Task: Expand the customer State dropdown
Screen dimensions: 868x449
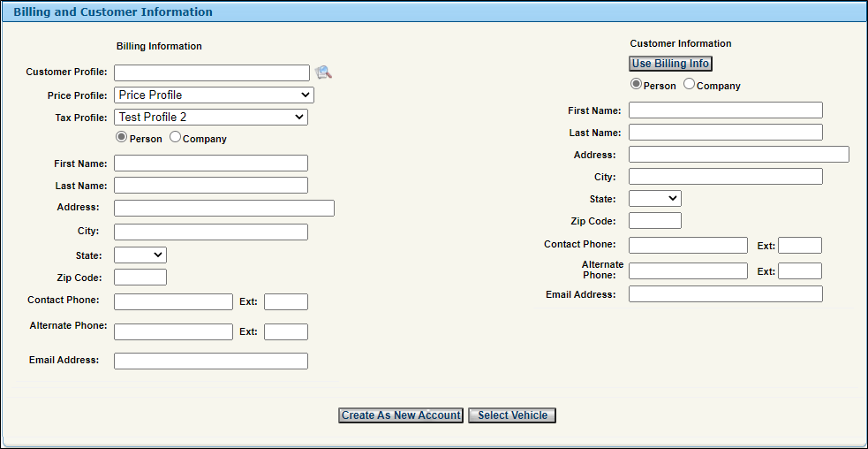Action: [655, 199]
